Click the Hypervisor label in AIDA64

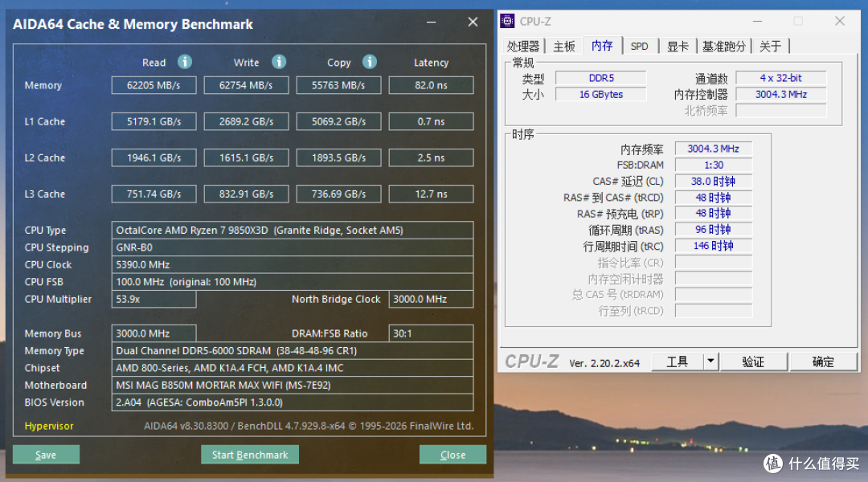click(x=49, y=426)
